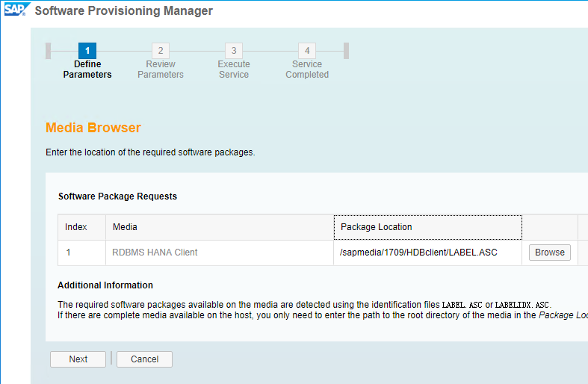This screenshot has width=588, height=384.
Task: Click the Media column header
Action: 220,227
